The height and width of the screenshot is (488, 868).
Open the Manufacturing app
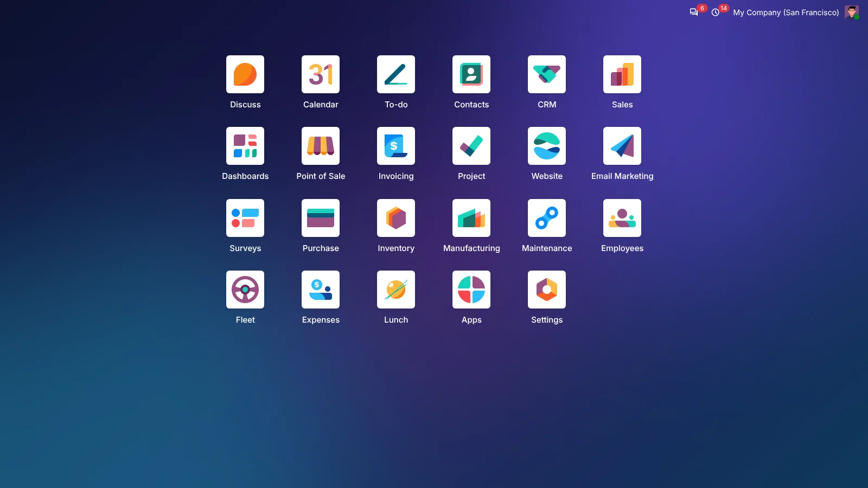471,218
